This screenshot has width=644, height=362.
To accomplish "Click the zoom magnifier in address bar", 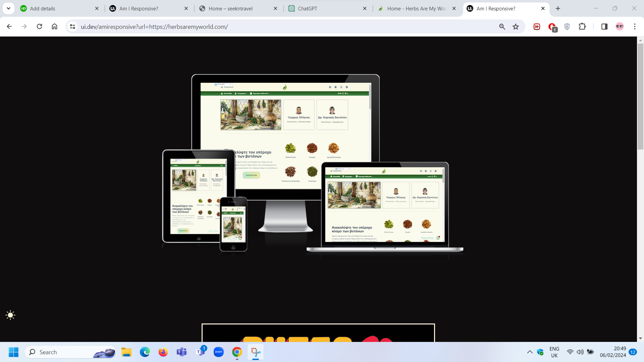I will point(502,27).
